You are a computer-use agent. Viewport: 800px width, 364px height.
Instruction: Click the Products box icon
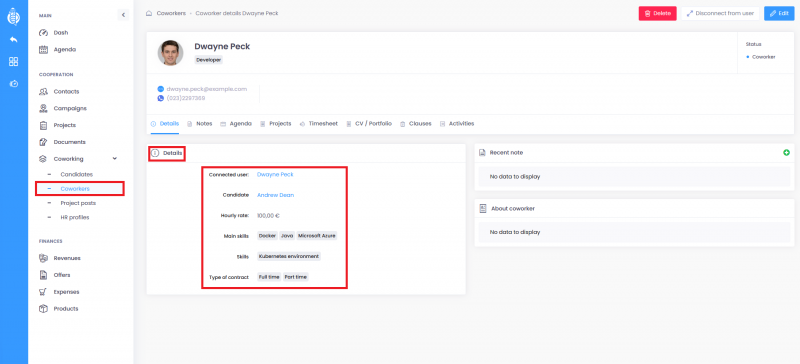(x=43, y=308)
